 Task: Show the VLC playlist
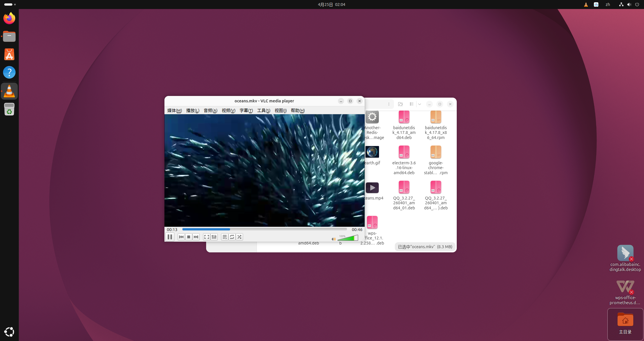[x=225, y=237]
